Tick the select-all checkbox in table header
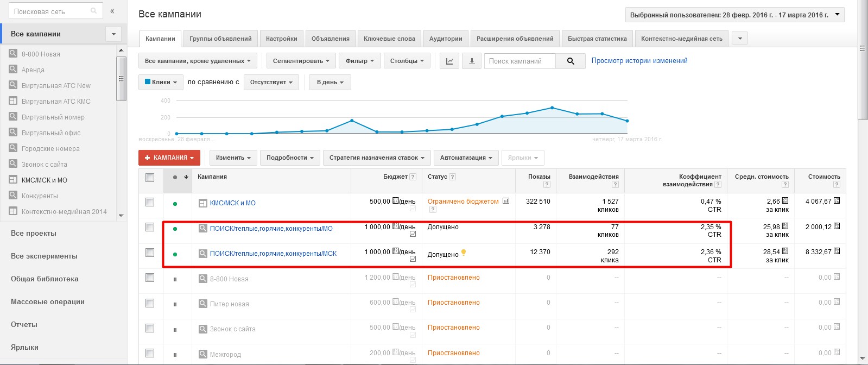Image resolution: width=868 pixels, height=365 pixels. pyautogui.click(x=150, y=178)
